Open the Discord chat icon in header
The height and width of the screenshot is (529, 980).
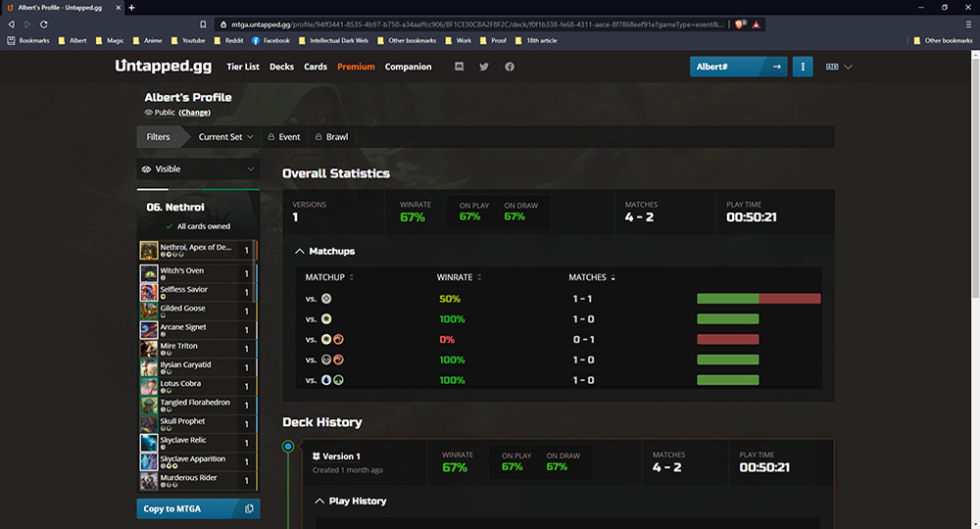coord(460,67)
